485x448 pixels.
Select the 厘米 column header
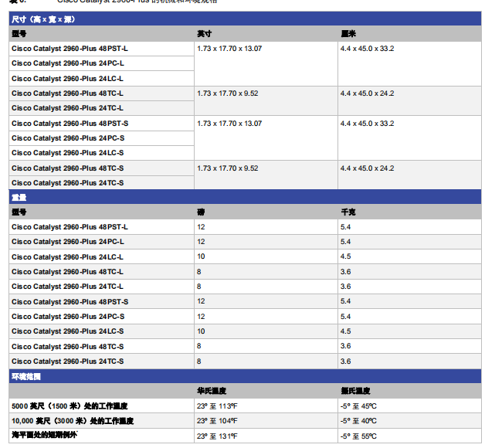pyautogui.click(x=348, y=33)
